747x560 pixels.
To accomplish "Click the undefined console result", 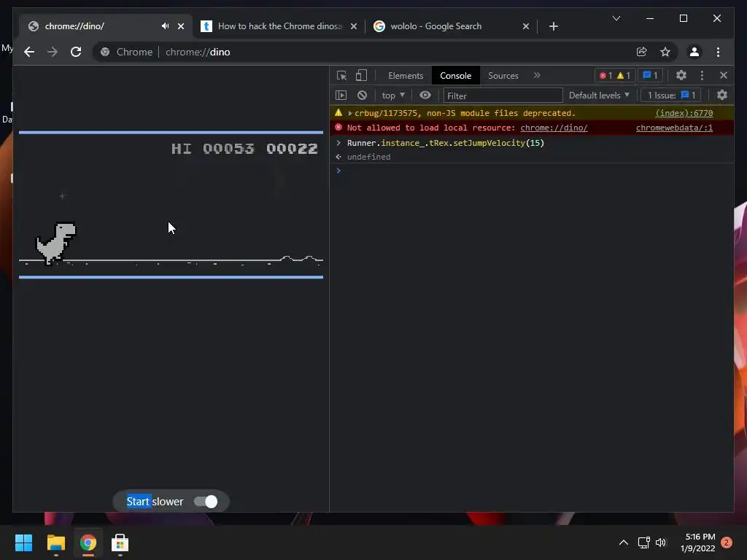I will tap(368, 157).
